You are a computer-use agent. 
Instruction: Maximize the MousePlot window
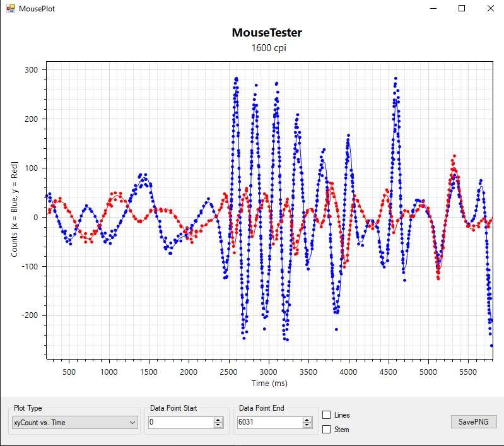coord(462,9)
